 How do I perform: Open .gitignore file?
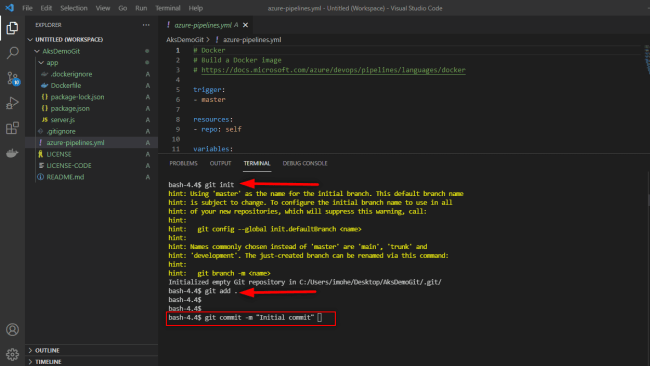click(61, 131)
